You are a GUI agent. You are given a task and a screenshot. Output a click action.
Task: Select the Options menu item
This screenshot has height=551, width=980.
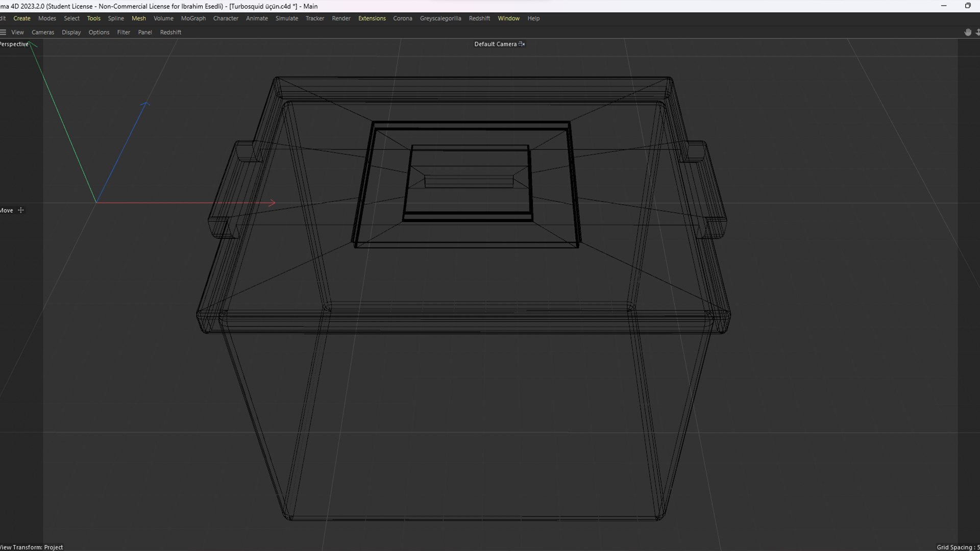(x=99, y=32)
